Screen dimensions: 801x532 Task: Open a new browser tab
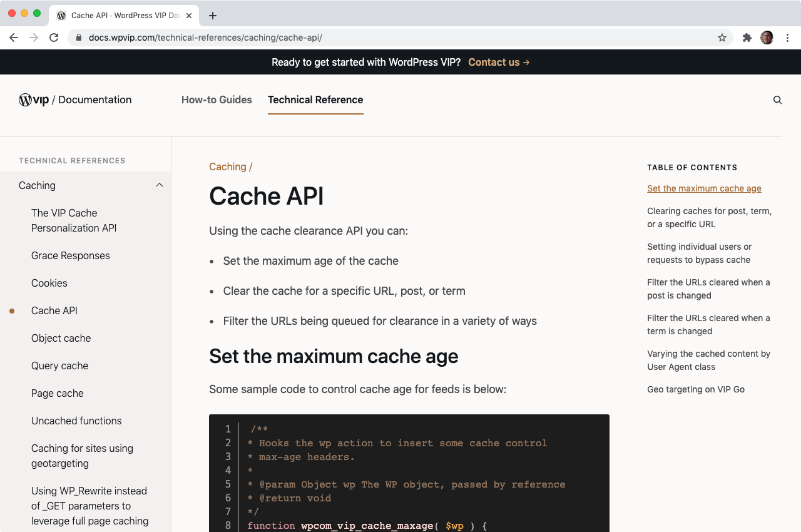click(x=213, y=16)
